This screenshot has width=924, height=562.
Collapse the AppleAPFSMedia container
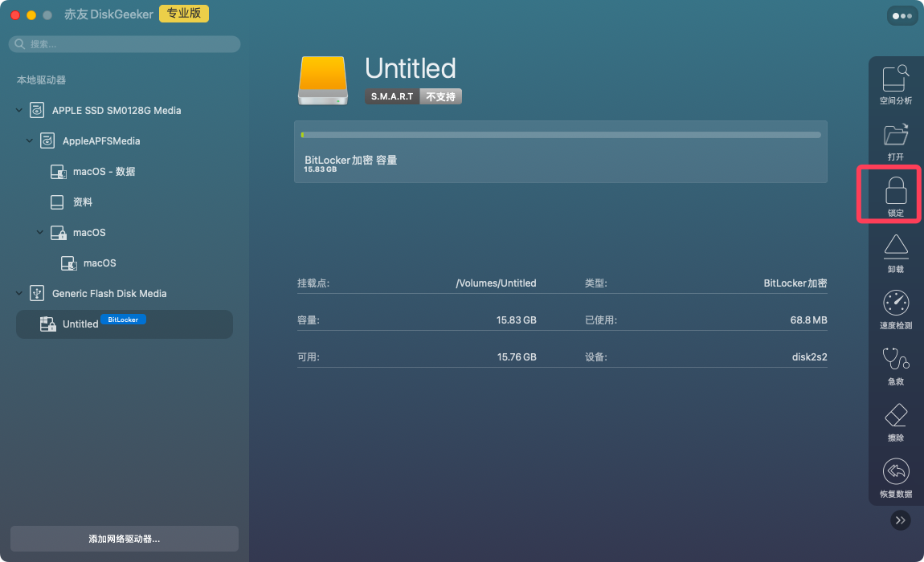click(x=30, y=140)
